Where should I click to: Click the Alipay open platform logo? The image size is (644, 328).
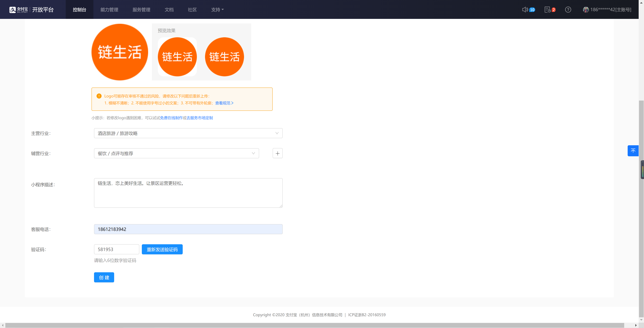point(31,9)
